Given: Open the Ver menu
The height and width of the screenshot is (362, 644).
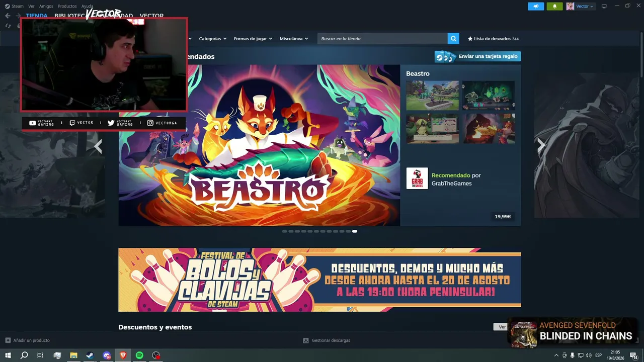Looking at the screenshot, I should coord(32,7).
